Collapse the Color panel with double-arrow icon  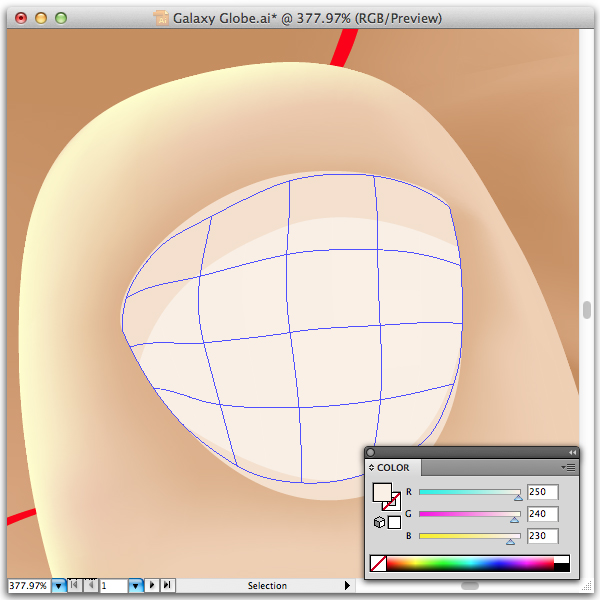(x=572, y=452)
